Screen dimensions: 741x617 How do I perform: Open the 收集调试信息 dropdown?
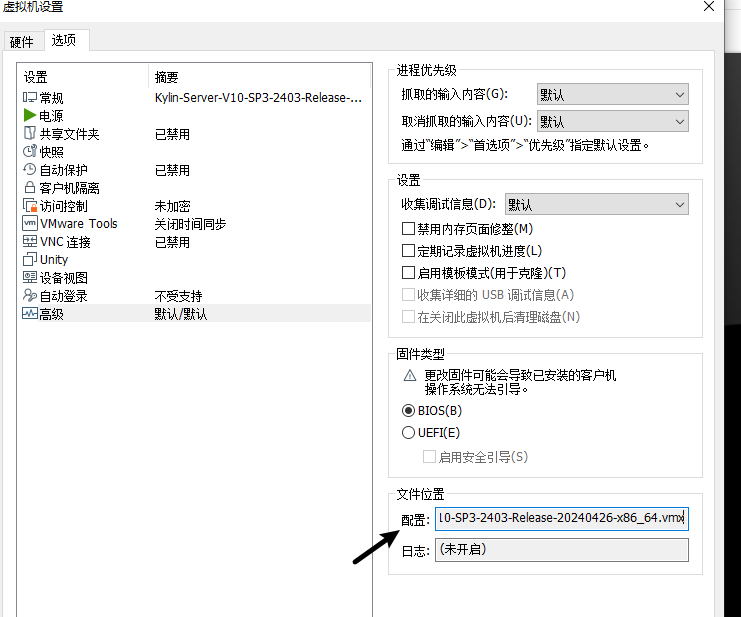coord(596,205)
